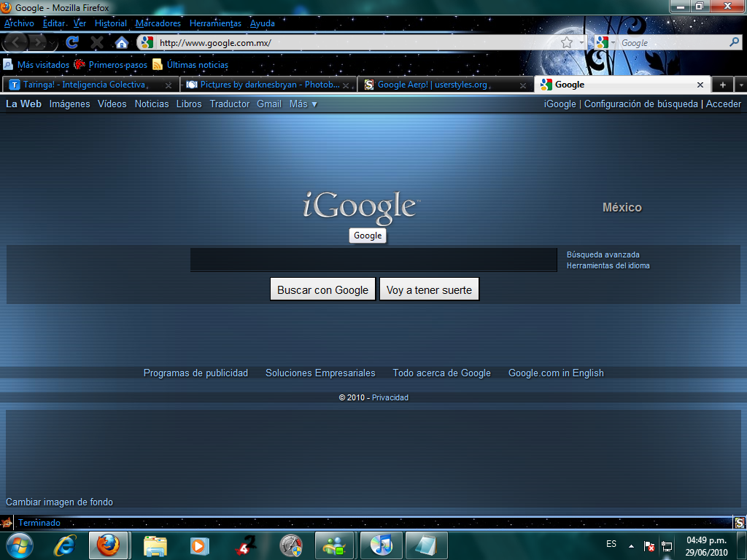
Task: Click the Stylish icon in the status bar
Action: (740, 522)
